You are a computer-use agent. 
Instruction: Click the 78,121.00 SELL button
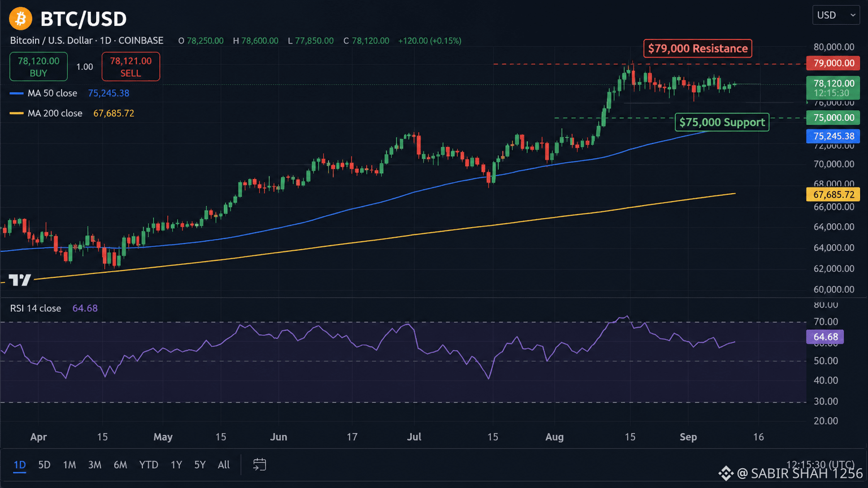[x=131, y=67]
